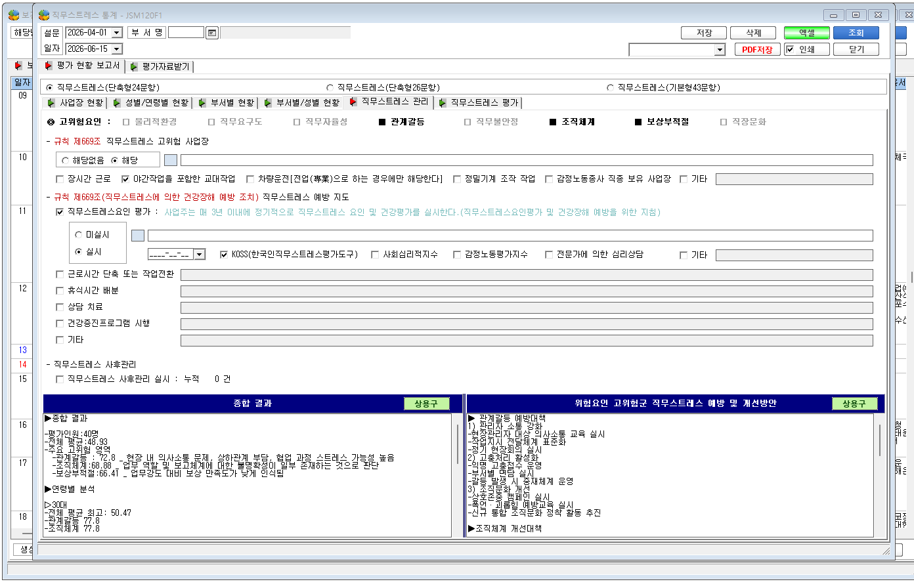Click the flag icon on 사업장 현황 tab
The image size is (914, 588).
(x=51, y=102)
